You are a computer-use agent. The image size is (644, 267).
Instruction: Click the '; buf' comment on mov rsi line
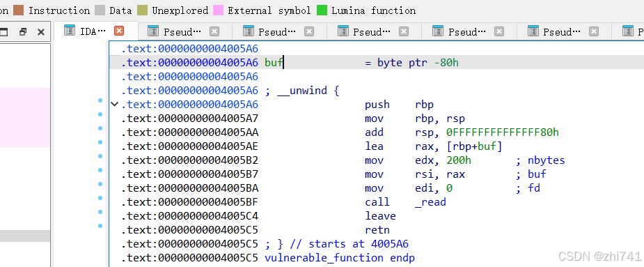tap(531, 174)
